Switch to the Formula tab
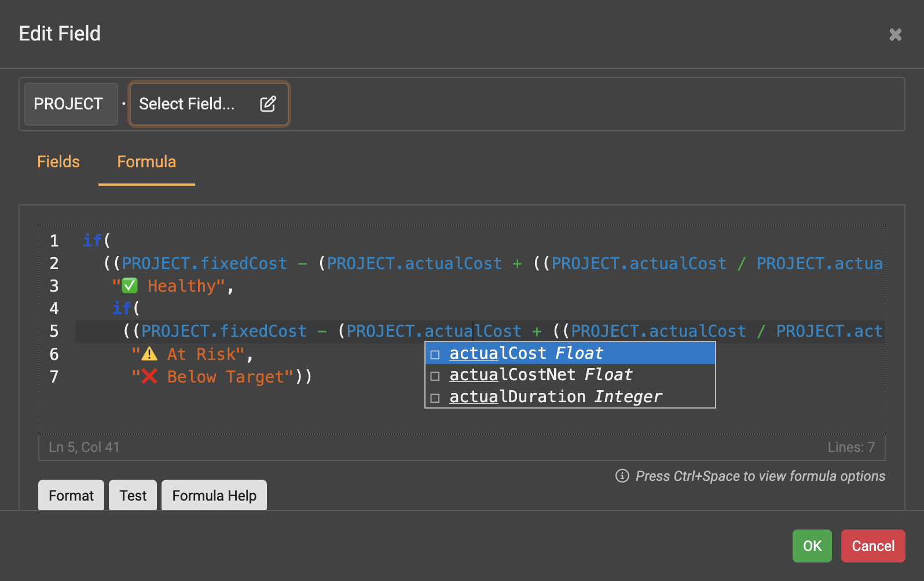This screenshot has height=581, width=924. pos(146,162)
